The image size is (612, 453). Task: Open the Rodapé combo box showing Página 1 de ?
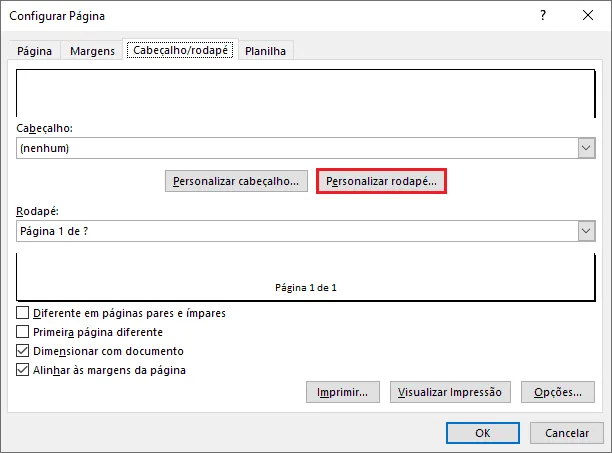point(306,231)
